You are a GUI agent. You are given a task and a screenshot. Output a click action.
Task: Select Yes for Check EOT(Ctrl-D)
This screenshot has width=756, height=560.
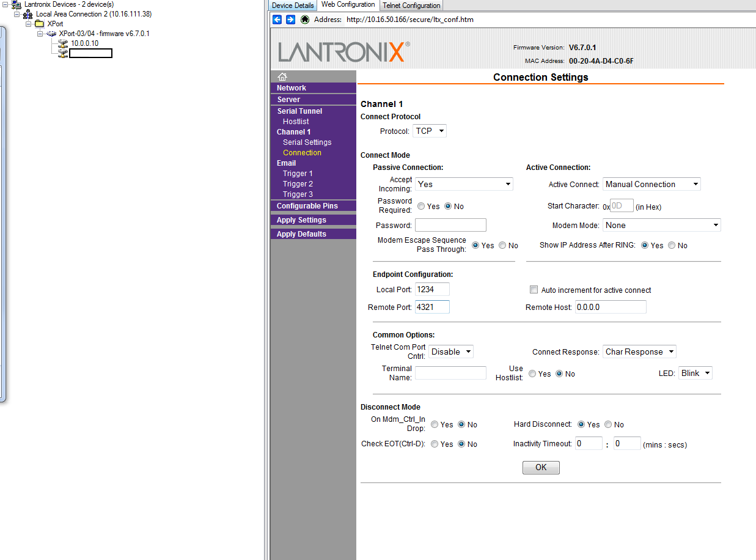(435, 444)
